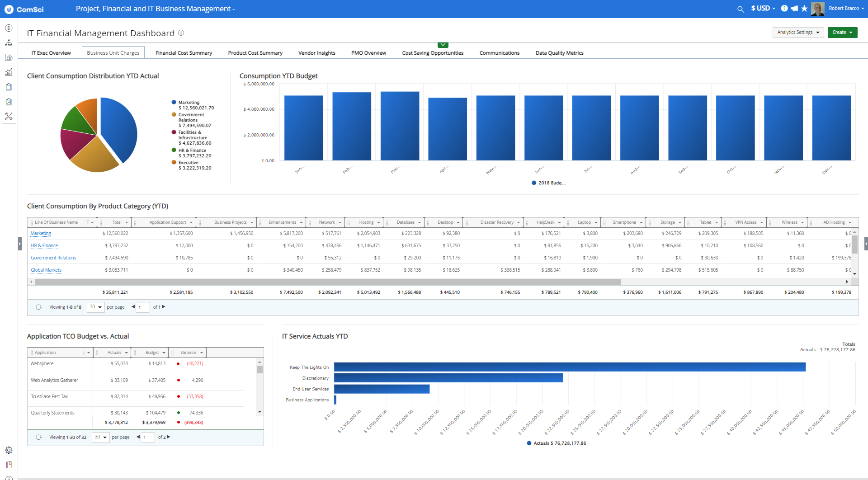Click the analytics chart icon in the sidebar
Screen dimensions: 868x480
pos(9,72)
